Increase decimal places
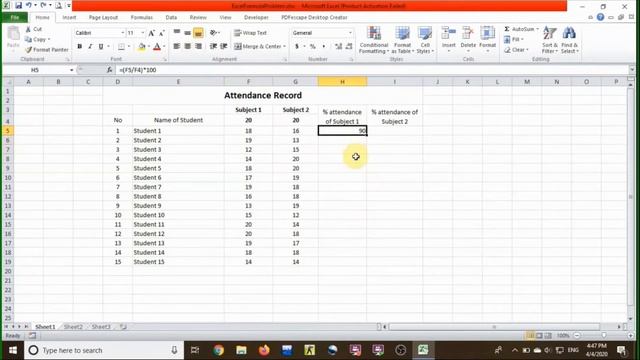 click(338, 47)
